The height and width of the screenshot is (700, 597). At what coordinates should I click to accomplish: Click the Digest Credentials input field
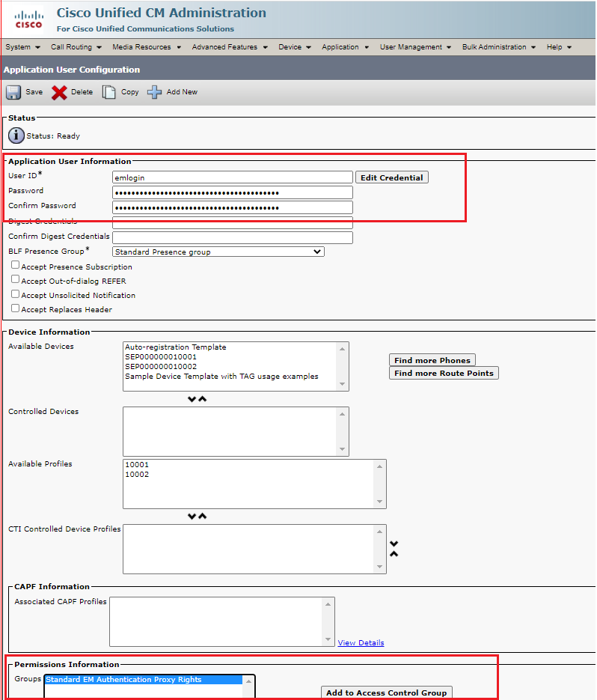(233, 222)
